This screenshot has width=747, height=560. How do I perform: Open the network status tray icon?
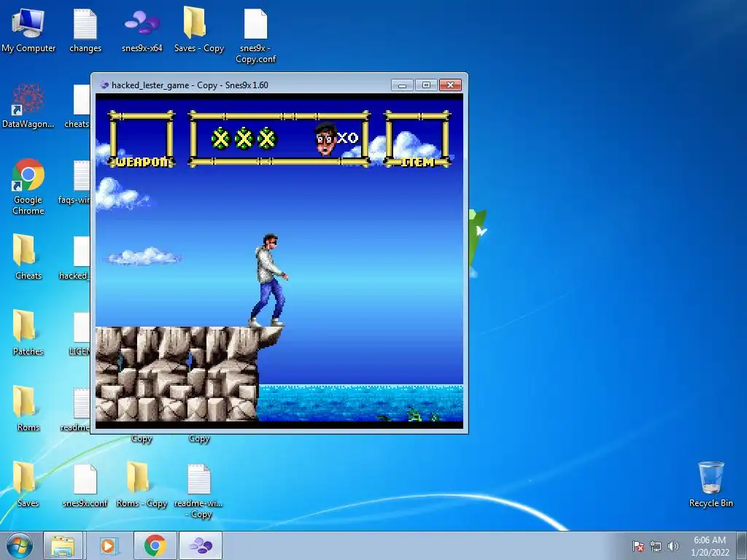(x=656, y=546)
